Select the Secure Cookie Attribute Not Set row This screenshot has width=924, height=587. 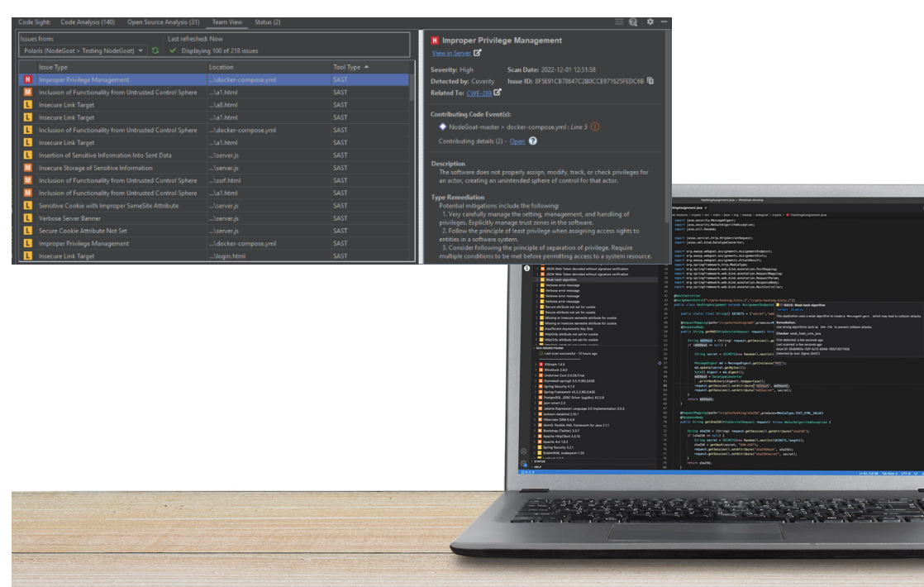pos(214,231)
